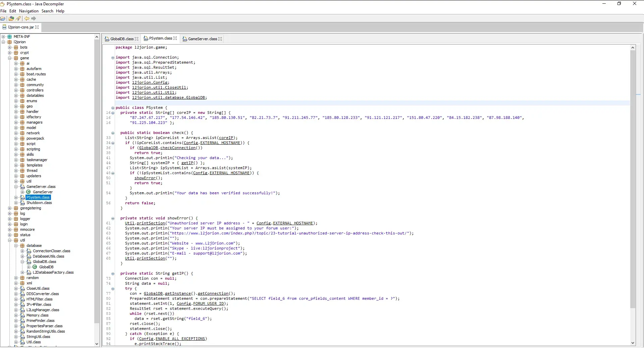Collapse the util package node
The width and height of the screenshot is (644, 348).
coord(10,240)
